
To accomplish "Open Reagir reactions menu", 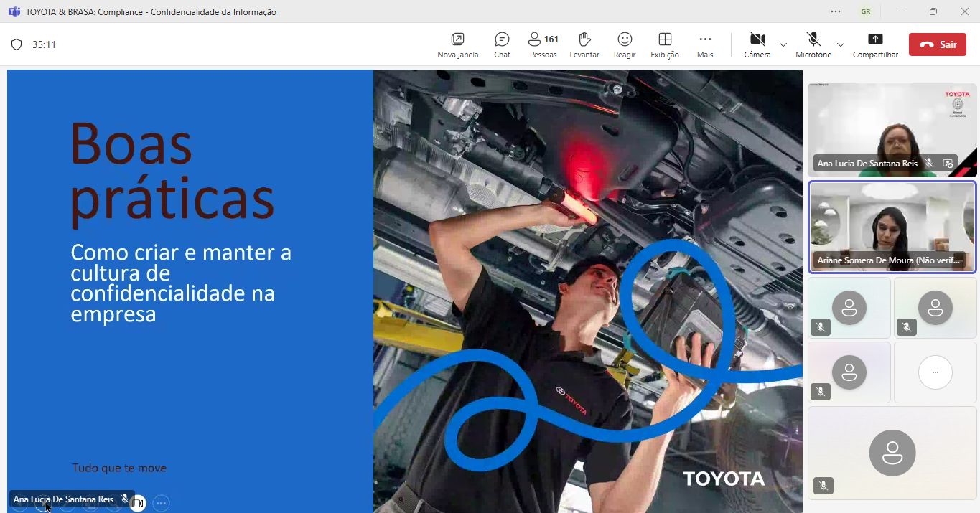I will pyautogui.click(x=625, y=44).
